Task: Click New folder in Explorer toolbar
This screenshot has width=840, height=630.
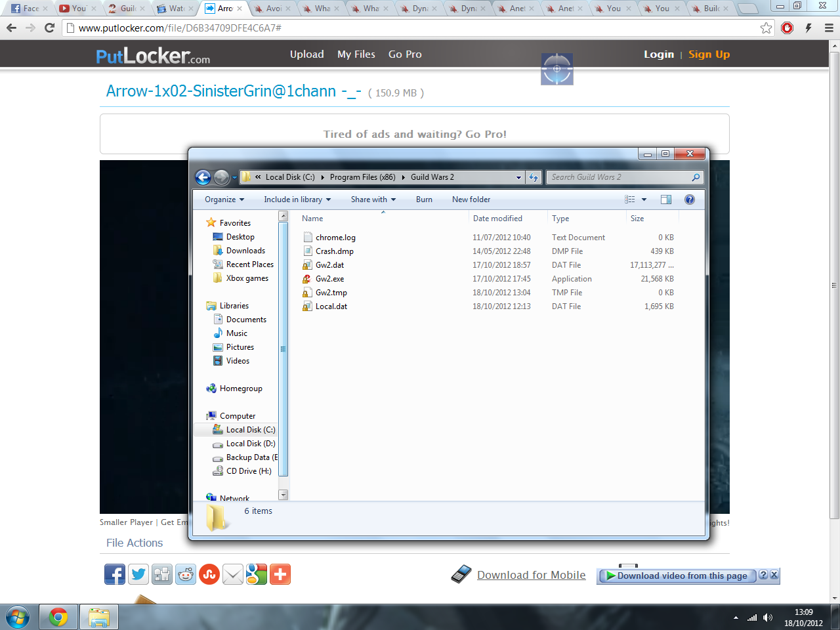Action: 471,199
